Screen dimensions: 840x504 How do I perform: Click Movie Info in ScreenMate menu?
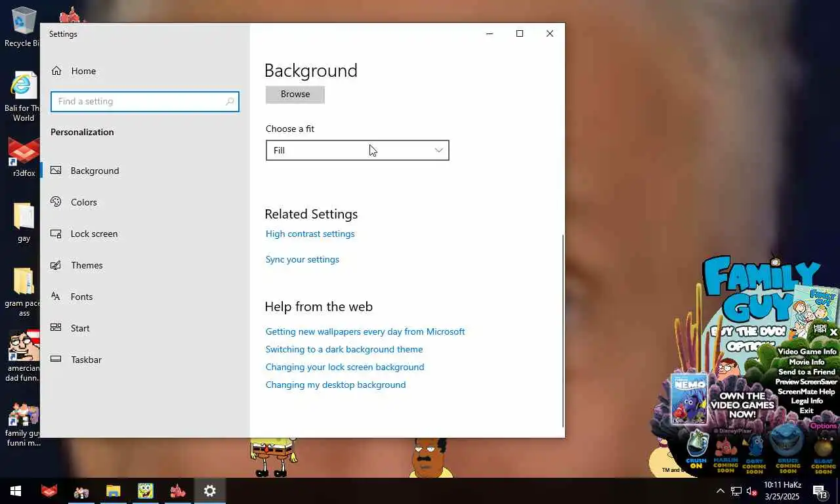point(807,362)
